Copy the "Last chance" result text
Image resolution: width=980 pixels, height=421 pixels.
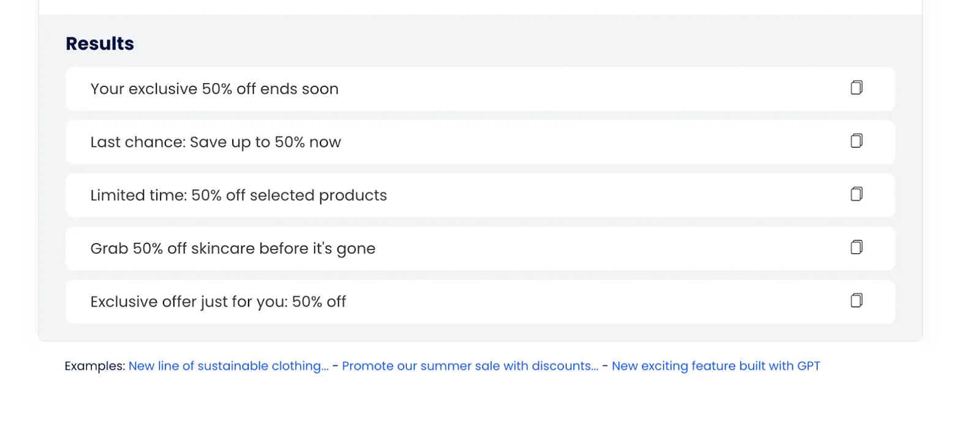click(856, 141)
